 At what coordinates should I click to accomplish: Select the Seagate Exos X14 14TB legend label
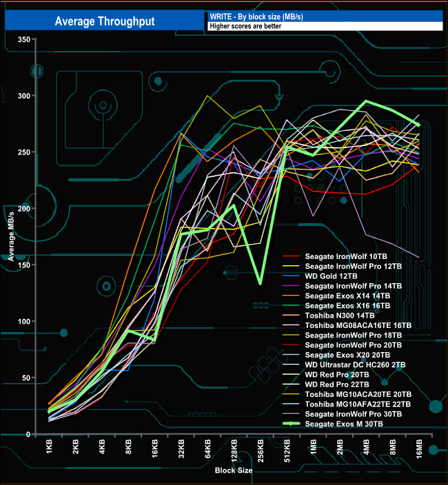[x=347, y=296]
